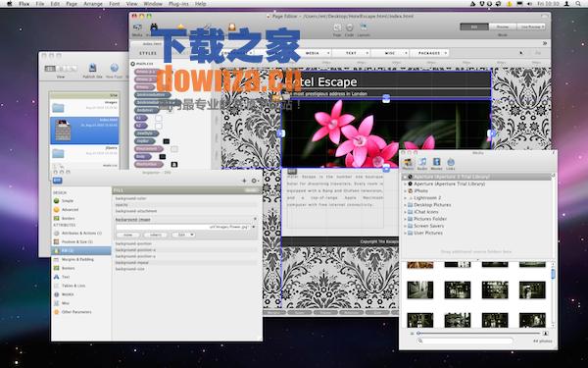The width and height of the screenshot is (588, 368).
Task: Open the TEXT dropdown in Page Editor
Action: [x=351, y=53]
